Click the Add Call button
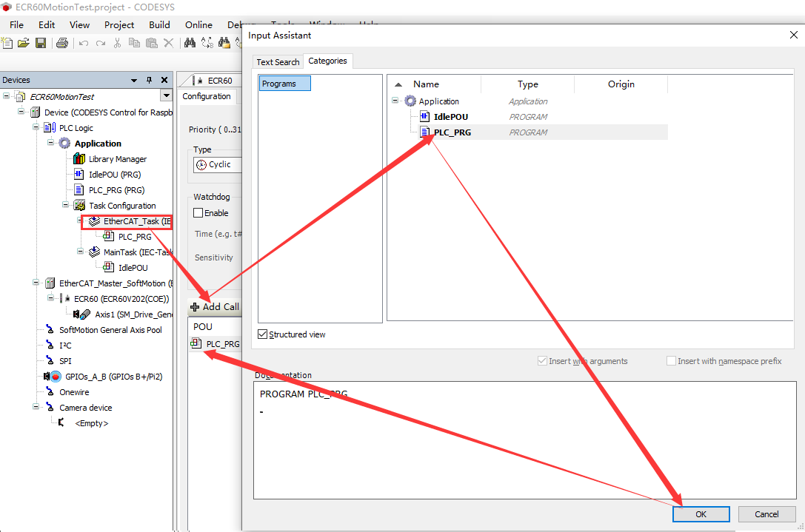The height and width of the screenshot is (532, 805). point(215,307)
